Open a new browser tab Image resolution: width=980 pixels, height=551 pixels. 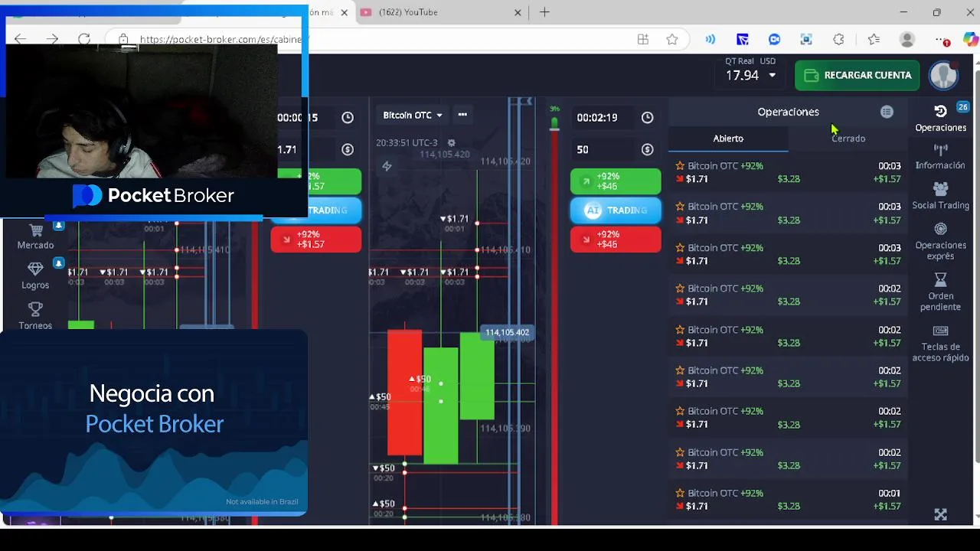click(x=544, y=12)
